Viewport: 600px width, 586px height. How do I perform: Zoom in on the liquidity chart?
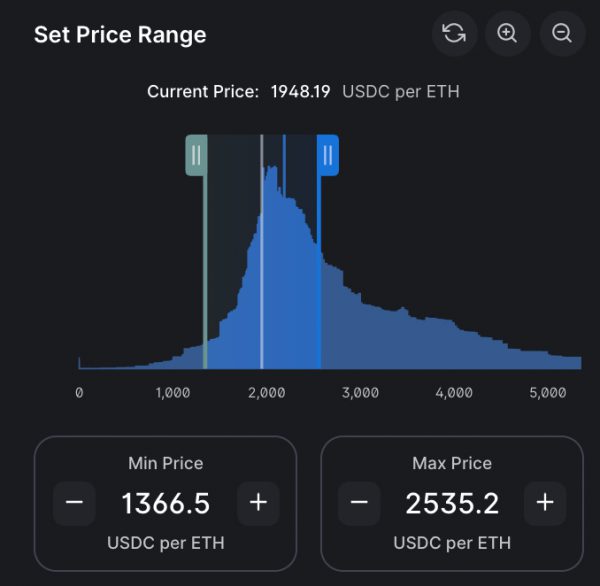[508, 33]
